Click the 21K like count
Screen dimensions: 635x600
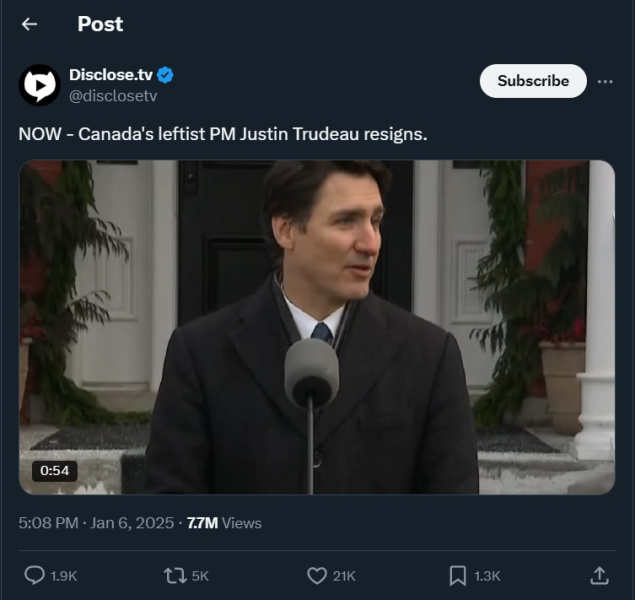click(344, 576)
